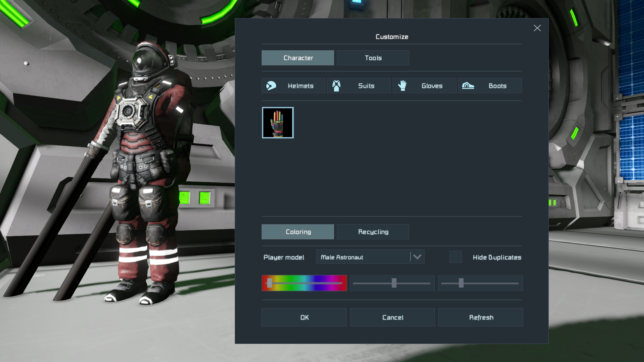Click the helmet icon in Helmets category
644x362 pixels.
pyautogui.click(x=271, y=86)
